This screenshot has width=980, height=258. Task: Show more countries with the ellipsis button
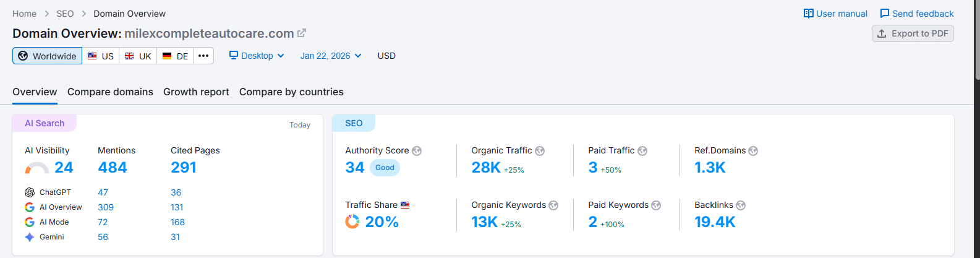(203, 56)
